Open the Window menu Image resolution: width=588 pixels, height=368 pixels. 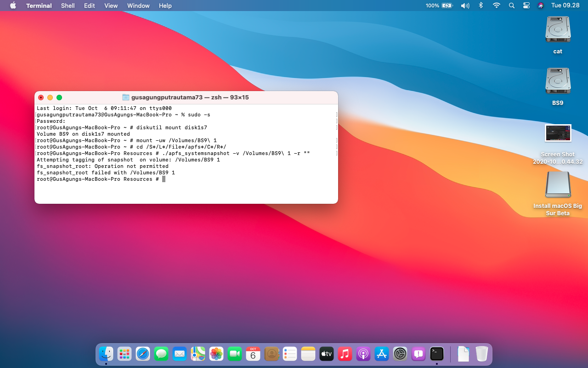pyautogui.click(x=138, y=6)
